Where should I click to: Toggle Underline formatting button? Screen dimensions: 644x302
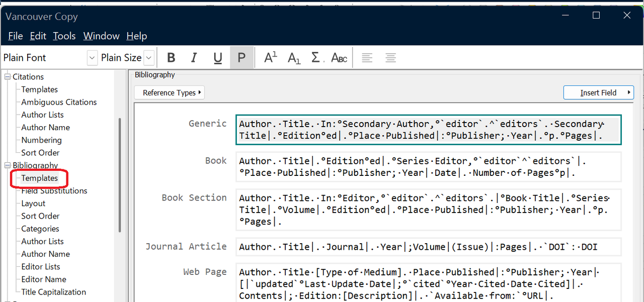(x=218, y=58)
